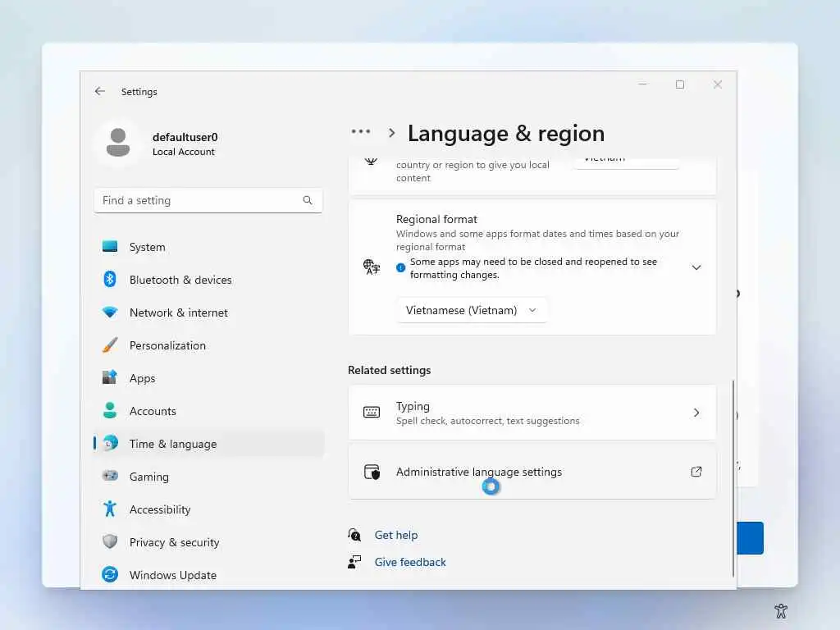Open the Apps category
This screenshot has width=840, height=630.
point(209,378)
